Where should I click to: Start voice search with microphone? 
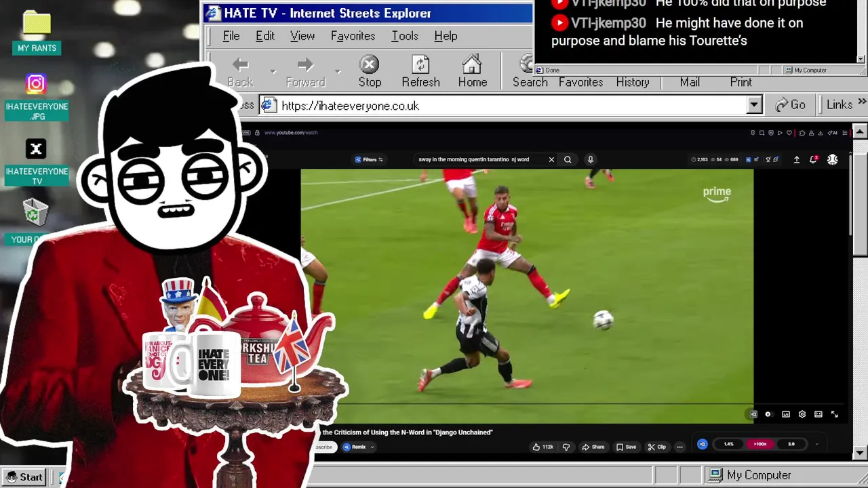click(590, 159)
